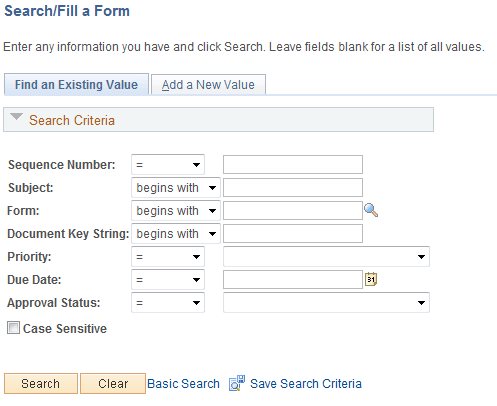Image resolution: width=497 pixels, height=406 pixels.
Task: Open the Basic Search link
Action: 183,384
